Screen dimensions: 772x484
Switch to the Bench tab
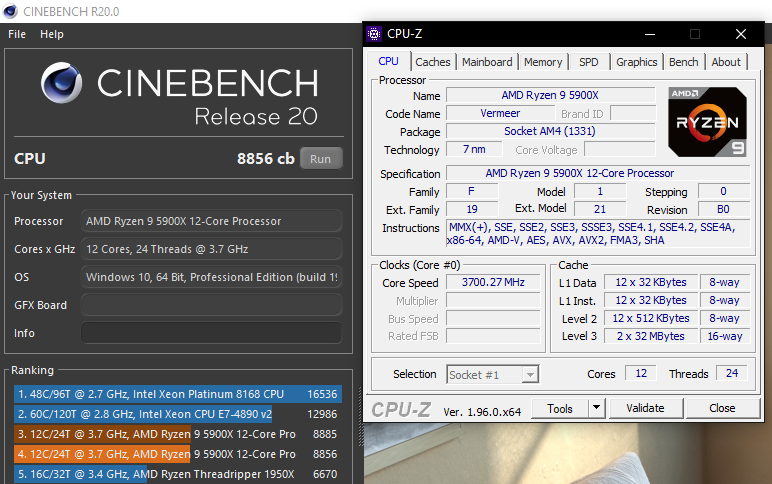point(683,62)
